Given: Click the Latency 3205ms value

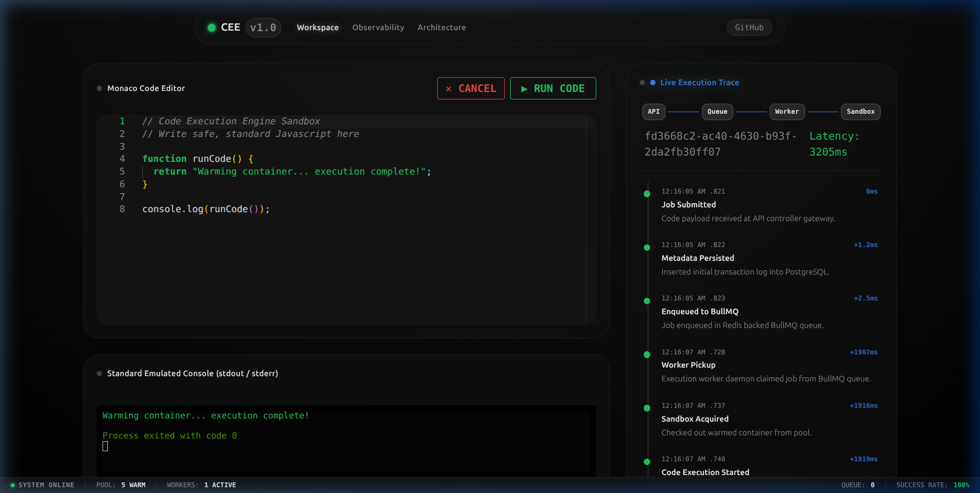Looking at the screenshot, I should coord(834,144).
